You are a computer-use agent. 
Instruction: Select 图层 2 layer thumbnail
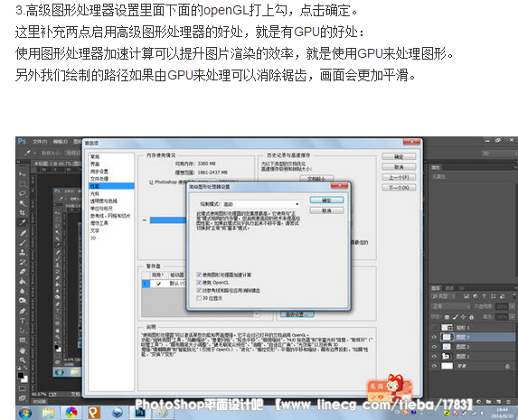447,347
